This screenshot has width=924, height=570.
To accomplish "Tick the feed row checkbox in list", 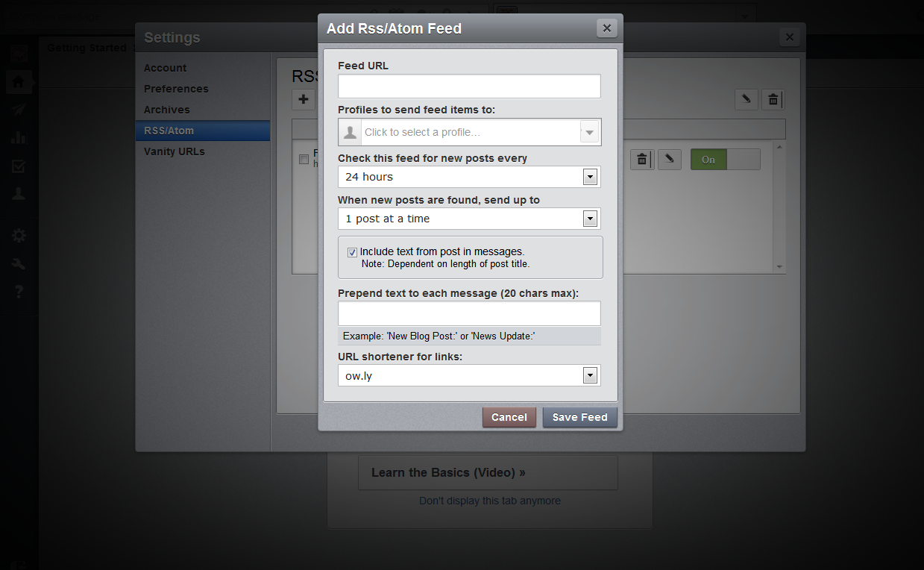I will [304, 159].
